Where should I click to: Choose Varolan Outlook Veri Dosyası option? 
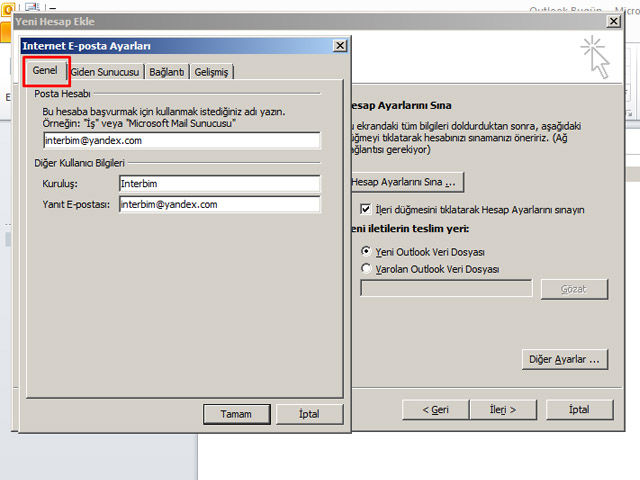pyautogui.click(x=366, y=268)
